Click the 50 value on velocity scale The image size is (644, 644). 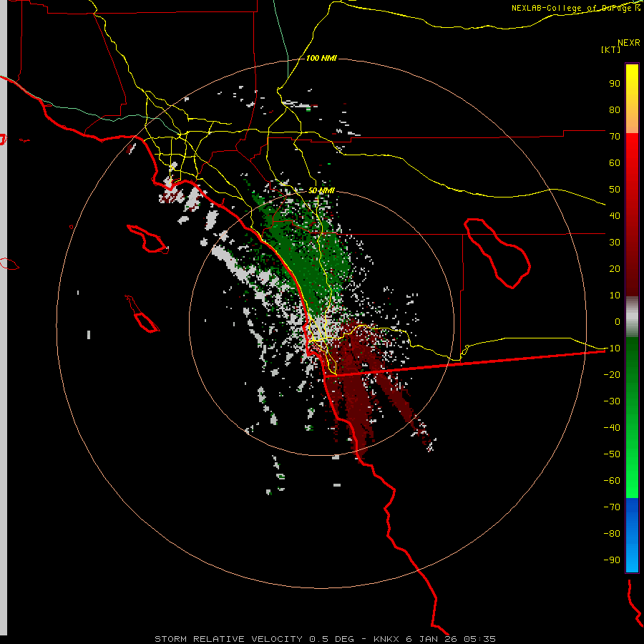pyautogui.click(x=615, y=190)
